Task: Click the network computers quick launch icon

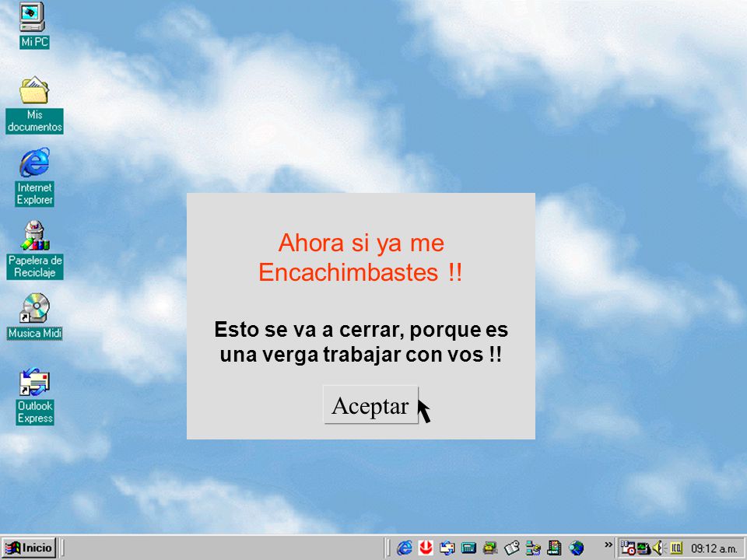Action: pos(533,548)
